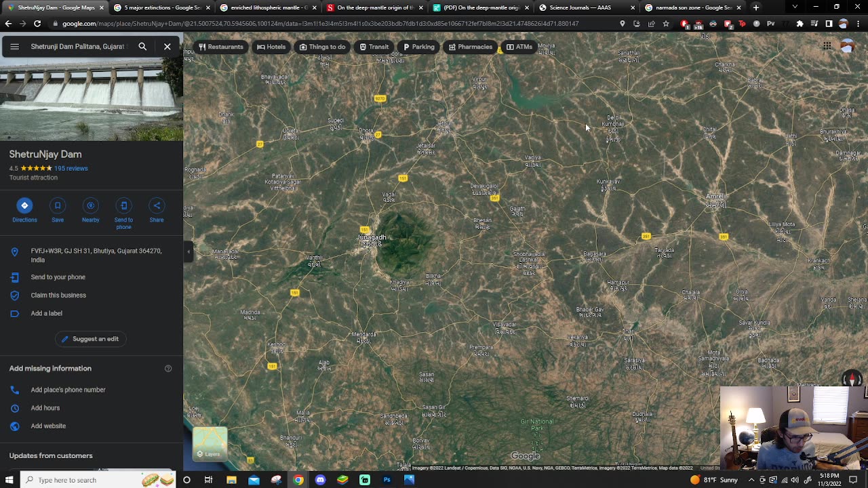
Task: Filter map by Hotels
Action: pyautogui.click(x=271, y=47)
